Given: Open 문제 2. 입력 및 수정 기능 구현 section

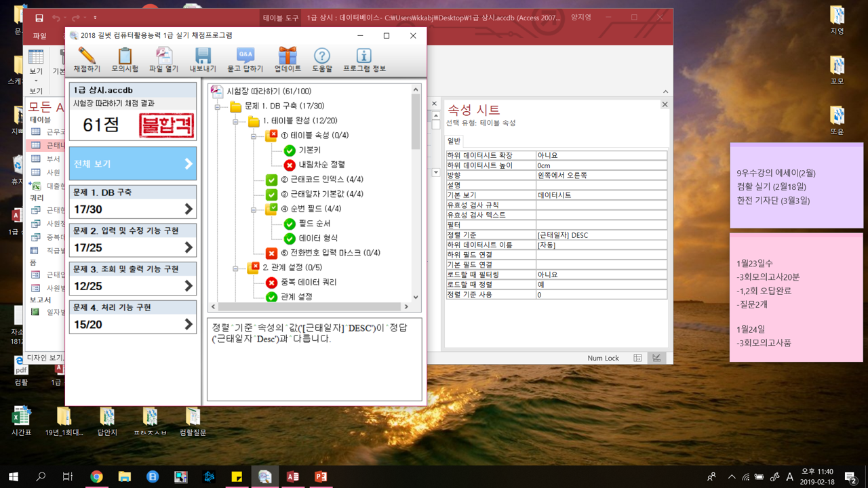Looking at the screenshot, I should coord(133,240).
